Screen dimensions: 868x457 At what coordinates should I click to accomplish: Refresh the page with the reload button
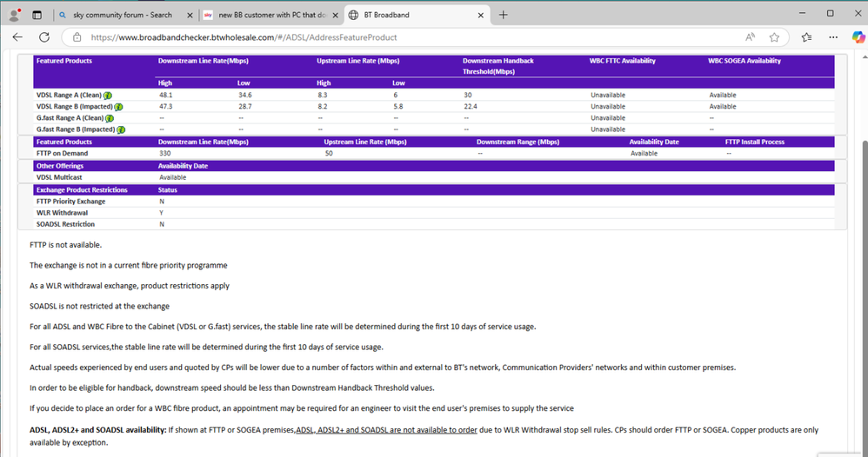(44, 37)
